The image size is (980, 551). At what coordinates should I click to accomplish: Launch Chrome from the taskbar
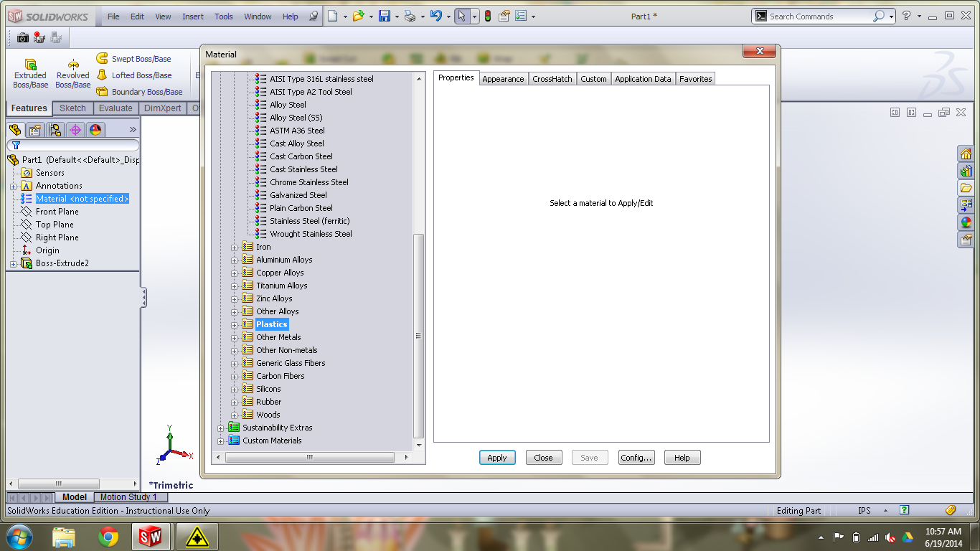(x=108, y=536)
